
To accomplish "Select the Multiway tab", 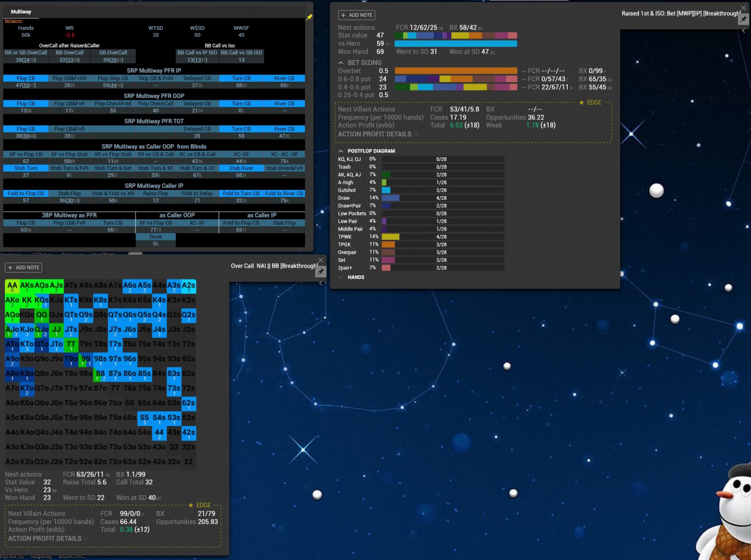I will click(x=21, y=12).
